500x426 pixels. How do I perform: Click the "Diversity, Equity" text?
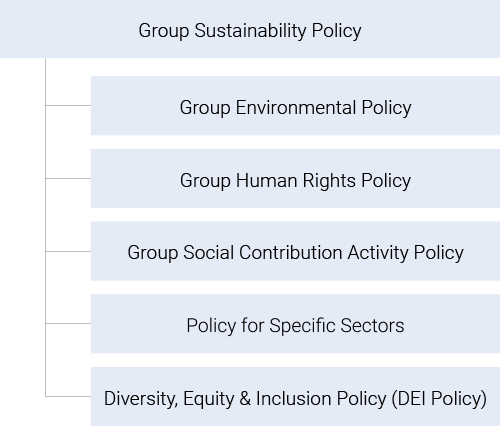pos(169,399)
